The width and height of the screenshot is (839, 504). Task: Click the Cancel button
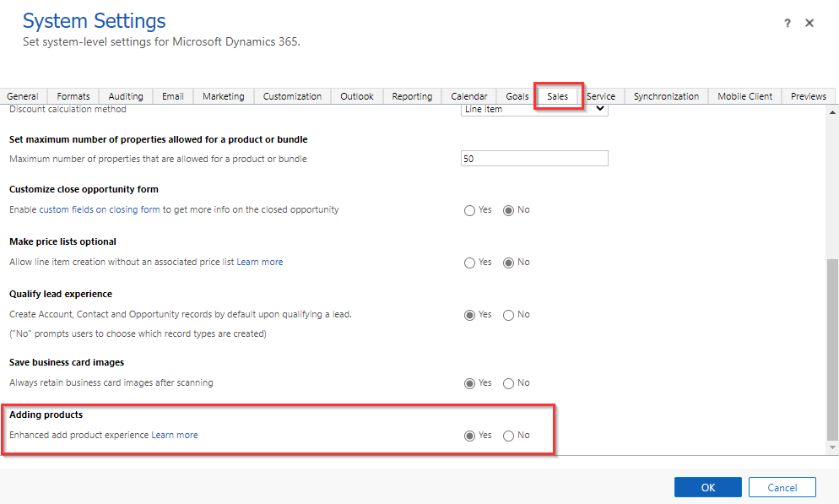click(782, 487)
